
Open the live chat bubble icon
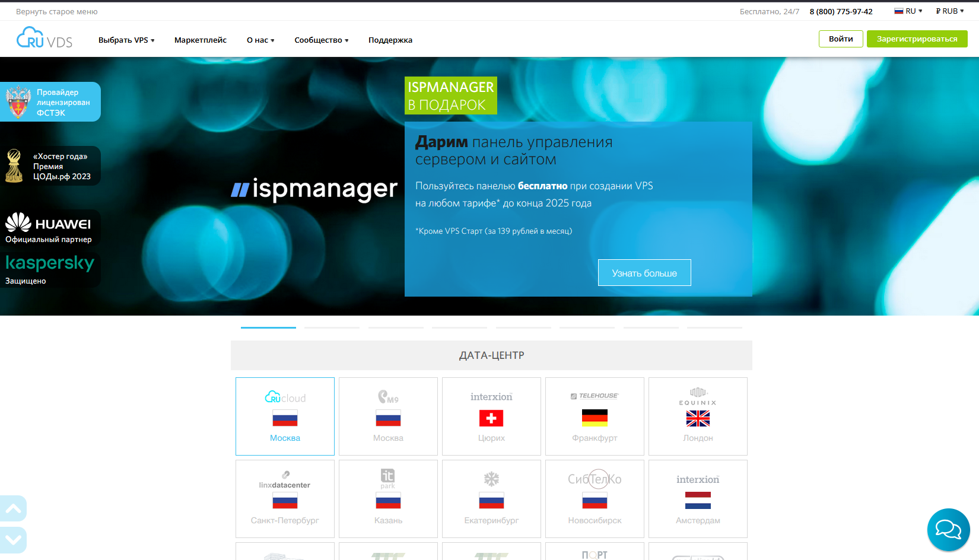[x=948, y=530]
